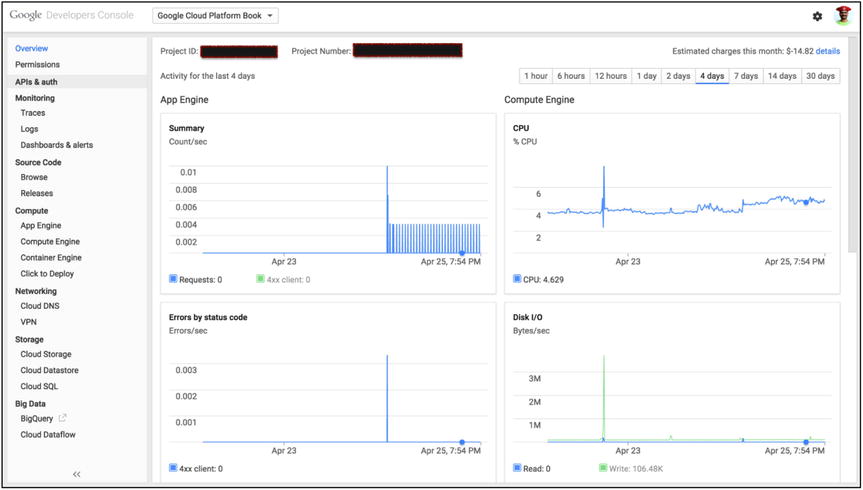Open Browse under Source Code
The height and width of the screenshot is (490, 863).
[34, 177]
